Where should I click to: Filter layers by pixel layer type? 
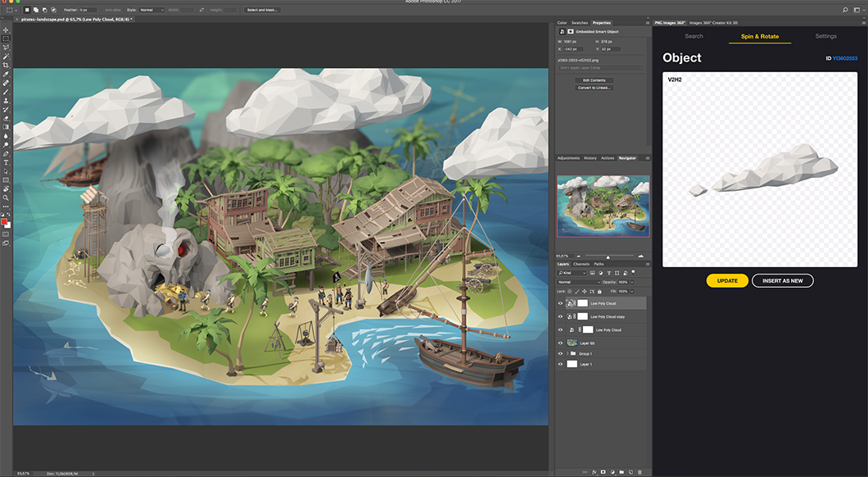click(592, 273)
